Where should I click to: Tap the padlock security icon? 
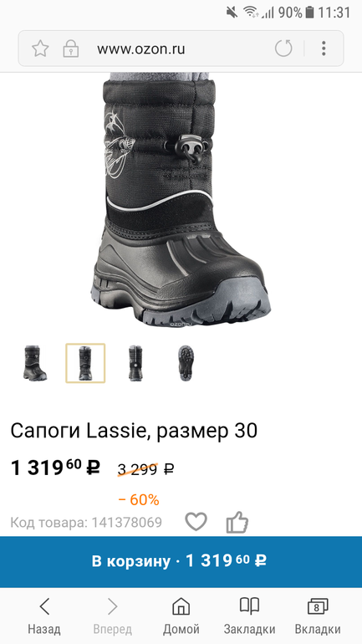tap(70, 49)
